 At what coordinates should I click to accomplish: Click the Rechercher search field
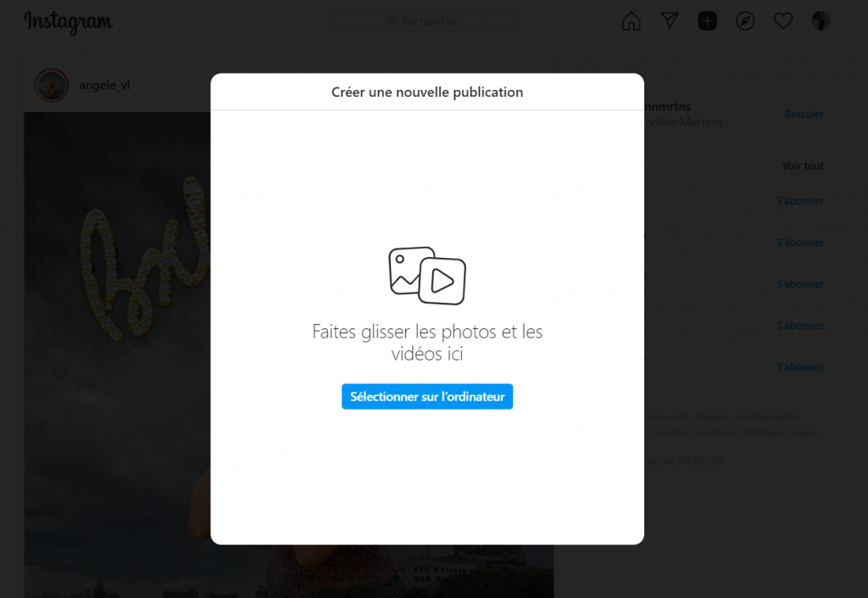(427, 21)
